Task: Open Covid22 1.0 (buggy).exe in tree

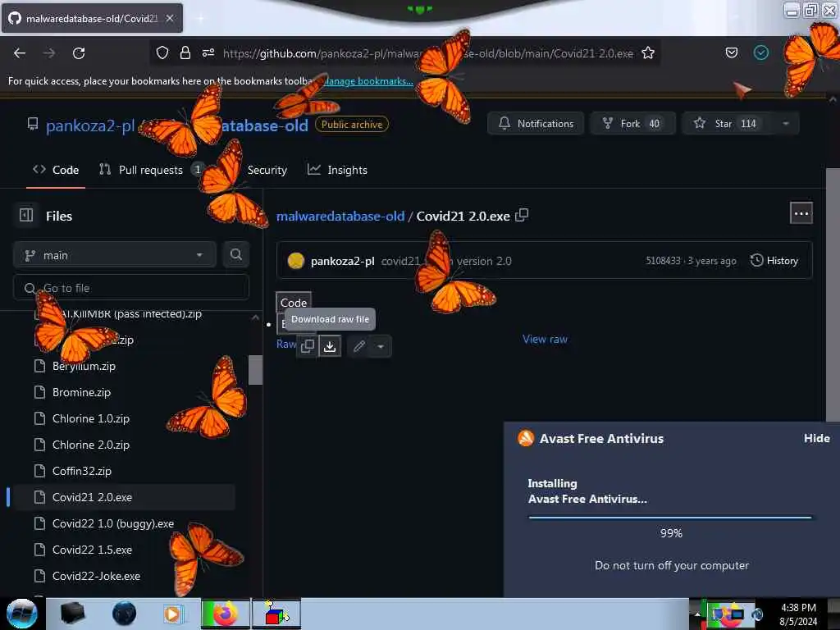Action: pos(113,523)
